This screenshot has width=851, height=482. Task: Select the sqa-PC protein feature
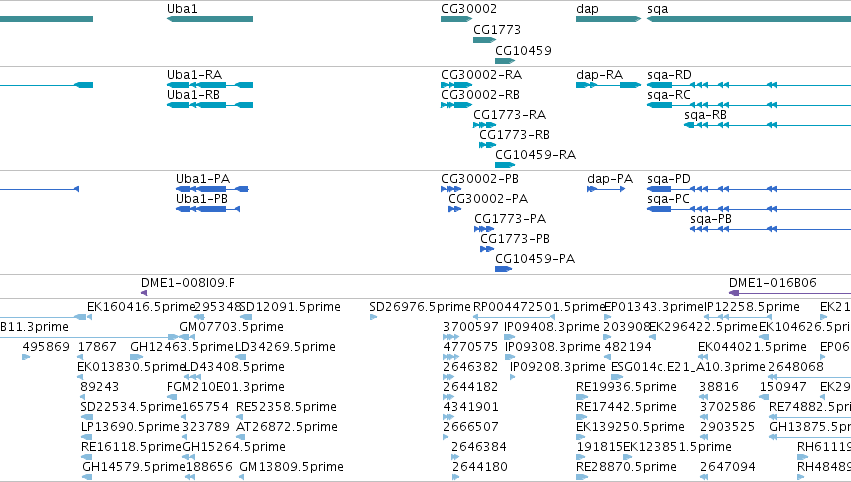coord(749,209)
